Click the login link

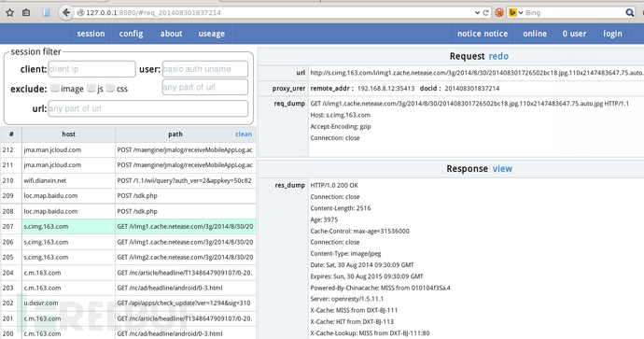612,34
